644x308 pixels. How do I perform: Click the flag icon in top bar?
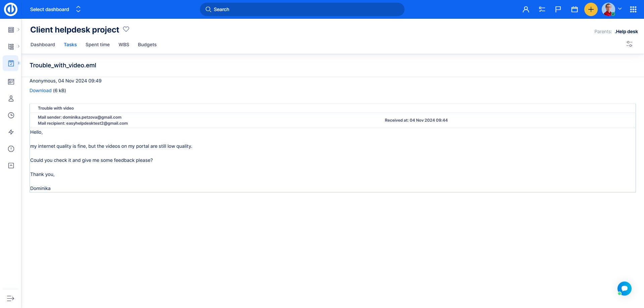(558, 9)
